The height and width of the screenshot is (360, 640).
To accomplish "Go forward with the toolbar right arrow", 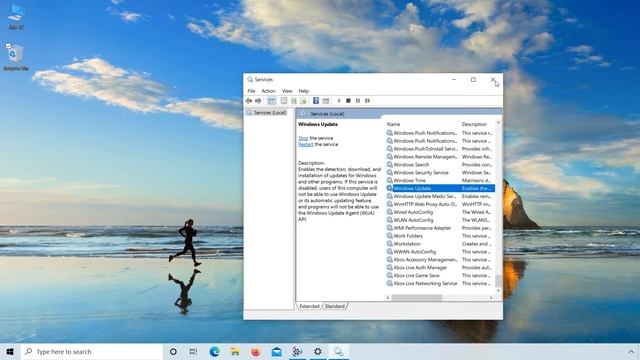I will click(258, 101).
